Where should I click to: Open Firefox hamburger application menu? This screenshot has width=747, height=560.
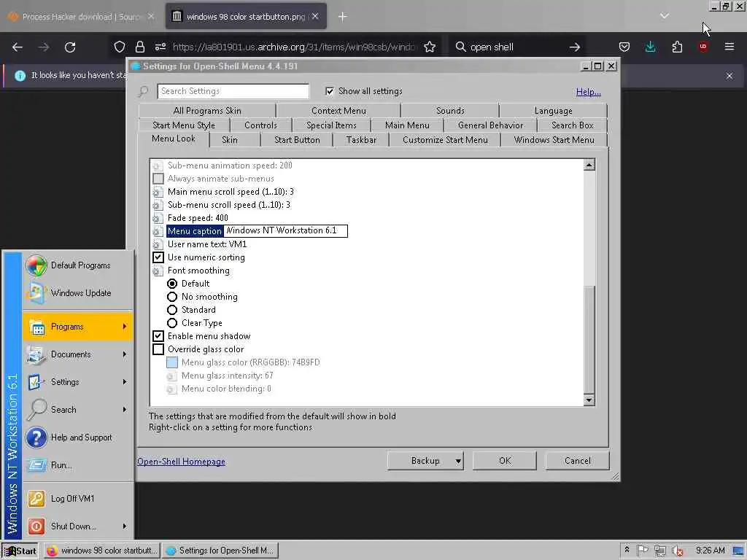[x=729, y=47]
